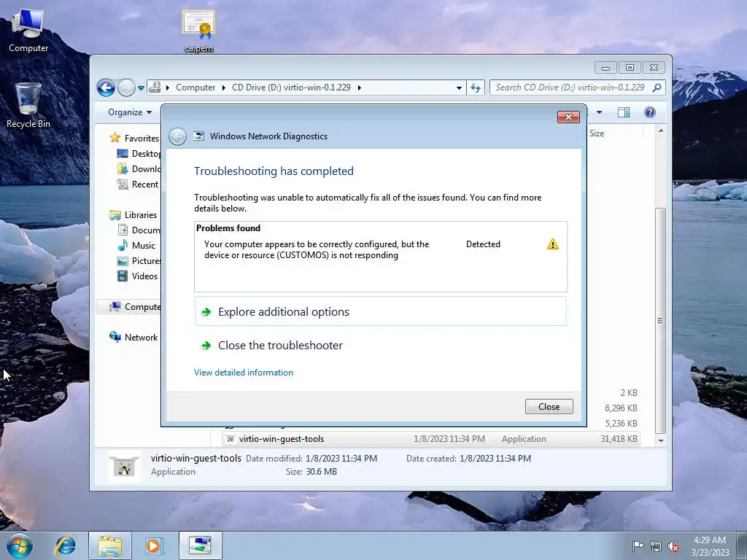This screenshot has width=747, height=560.
Task: Expand arrow after CD Drive breadcrumb
Action: click(359, 87)
